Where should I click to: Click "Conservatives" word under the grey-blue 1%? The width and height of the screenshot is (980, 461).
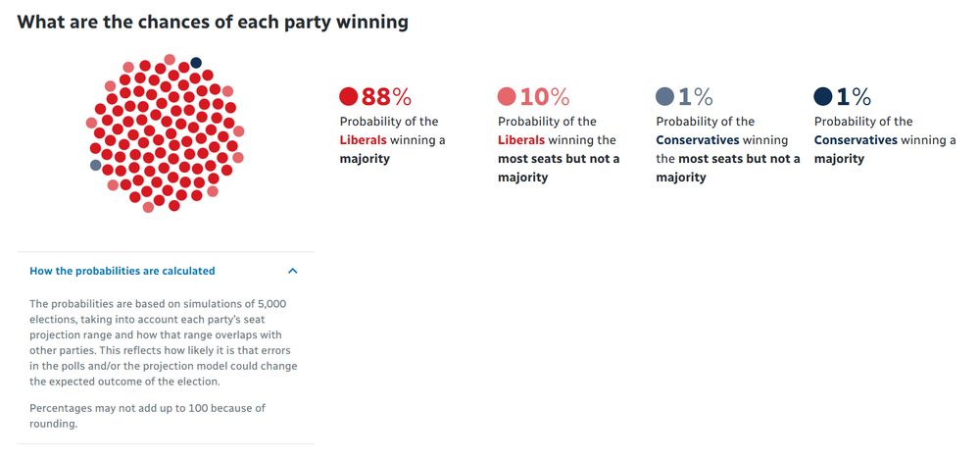(697, 140)
